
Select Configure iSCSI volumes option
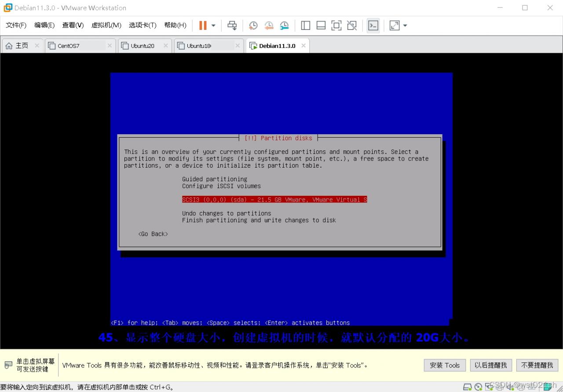[222, 186]
